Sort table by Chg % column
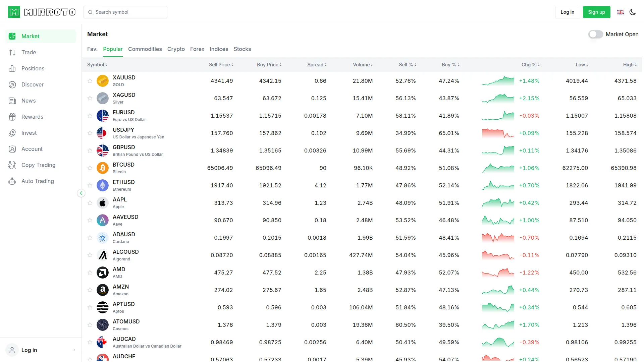This screenshot has width=644, height=362. click(x=531, y=65)
